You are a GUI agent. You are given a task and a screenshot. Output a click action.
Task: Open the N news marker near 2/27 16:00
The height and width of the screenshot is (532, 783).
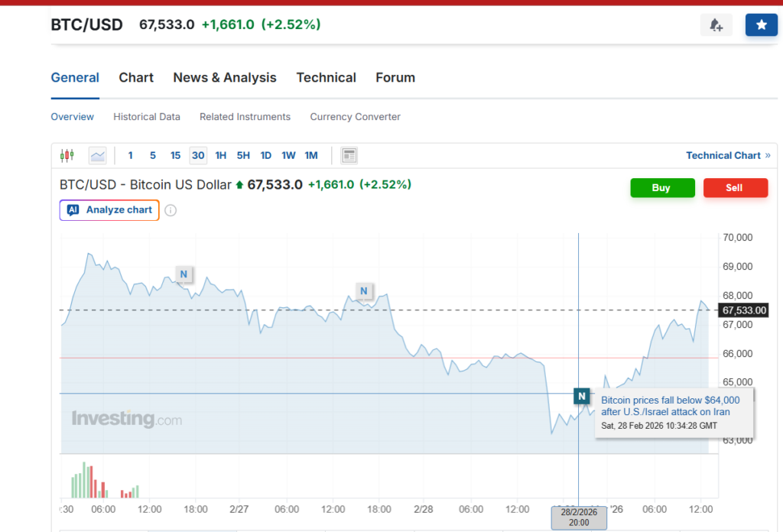364,290
